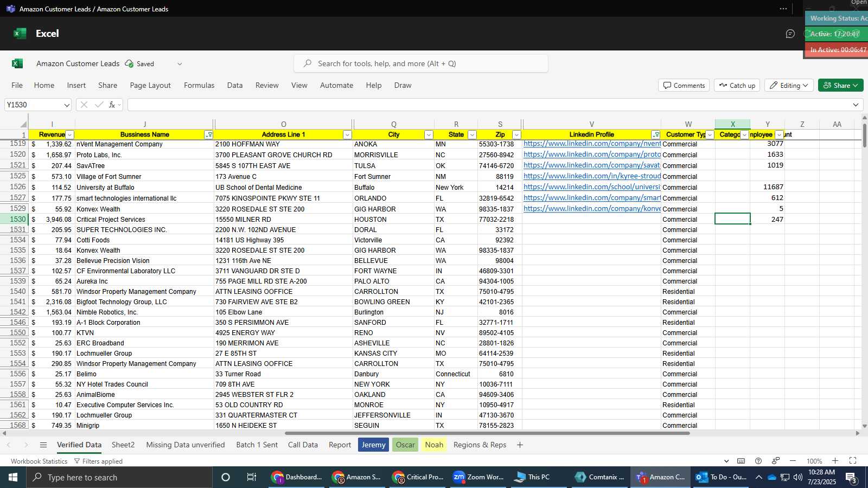This screenshot has width=868, height=488.
Task: Open the Konvex LinkedIn link in row 1529
Action: [x=592, y=209]
